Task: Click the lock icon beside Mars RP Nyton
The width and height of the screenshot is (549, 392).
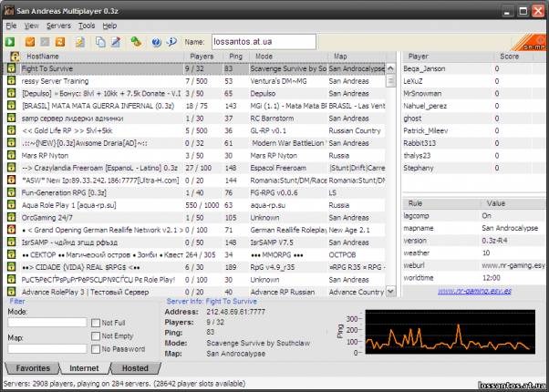Action: pos(12,155)
